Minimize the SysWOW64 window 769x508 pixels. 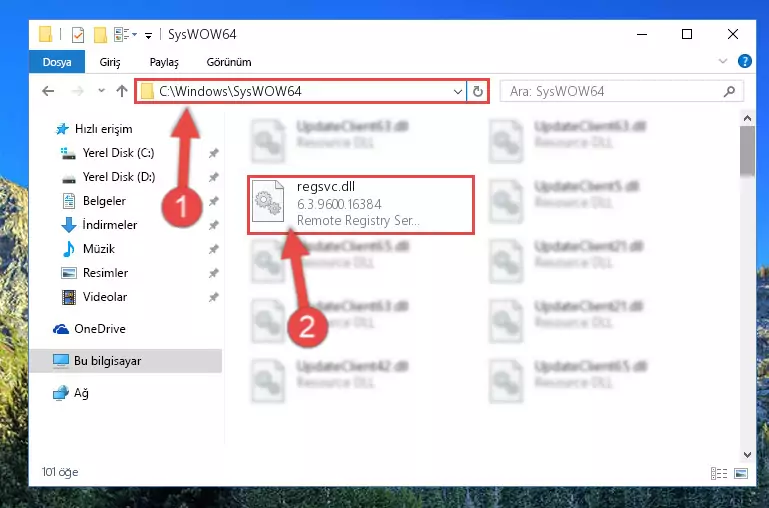coord(642,34)
